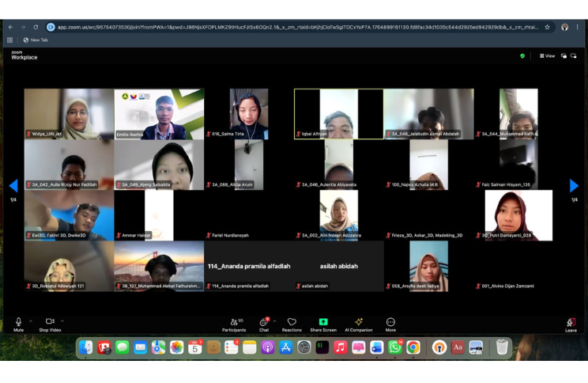Go to next gallery page arrow
The width and height of the screenshot is (588, 383).
[574, 186]
